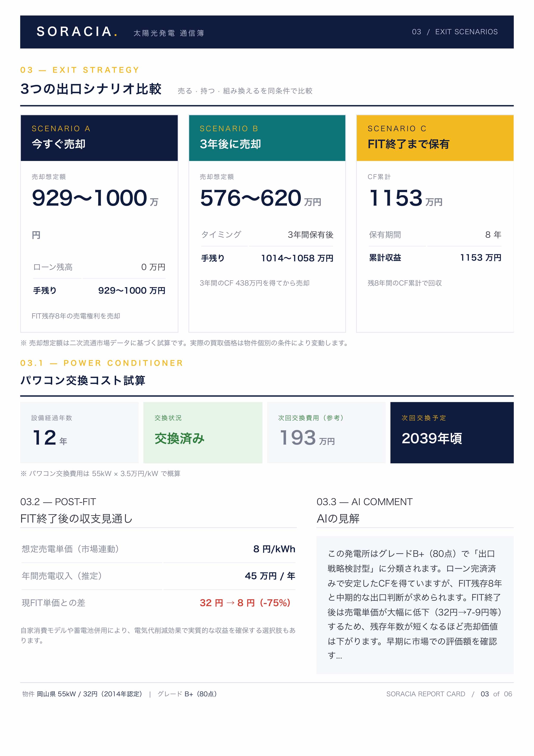Select the 03 of 06 page indicator
This screenshot has height=756, width=534.
coord(496,694)
